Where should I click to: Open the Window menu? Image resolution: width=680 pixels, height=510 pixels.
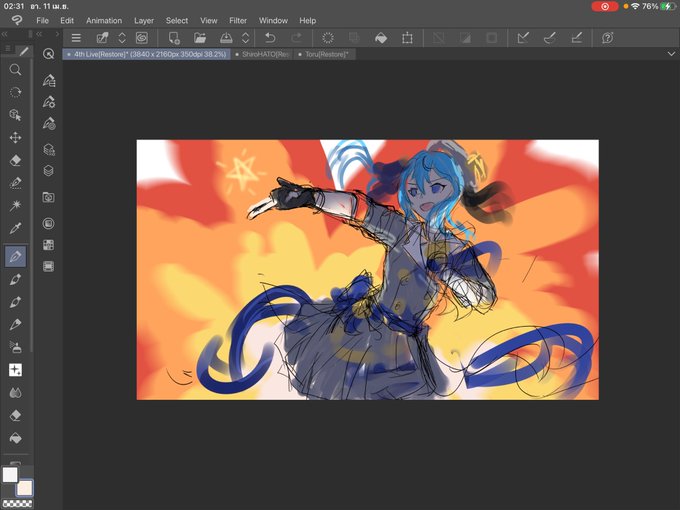point(273,20)
